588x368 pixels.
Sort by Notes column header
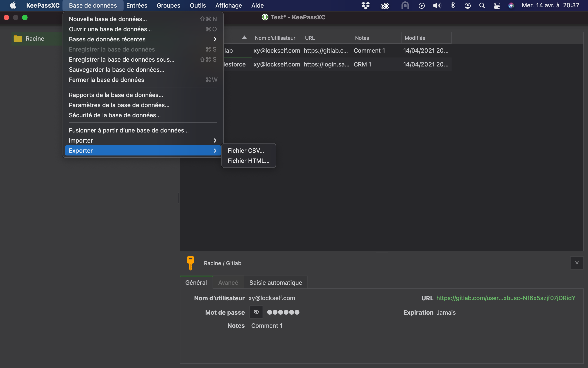[x=377, y=38]
